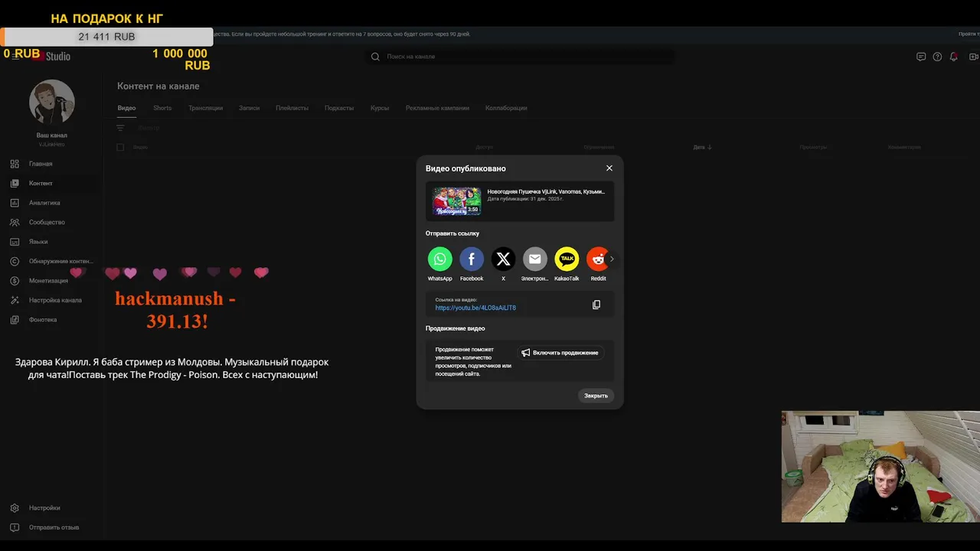Open the notifications bell icon
This screenshot has width=980, height=551.
coord(954,57)
